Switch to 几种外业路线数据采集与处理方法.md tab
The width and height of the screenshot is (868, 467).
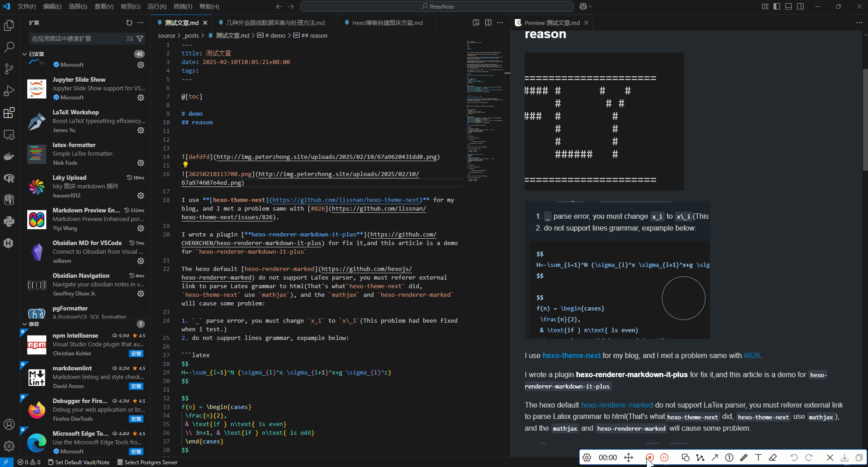276,23
